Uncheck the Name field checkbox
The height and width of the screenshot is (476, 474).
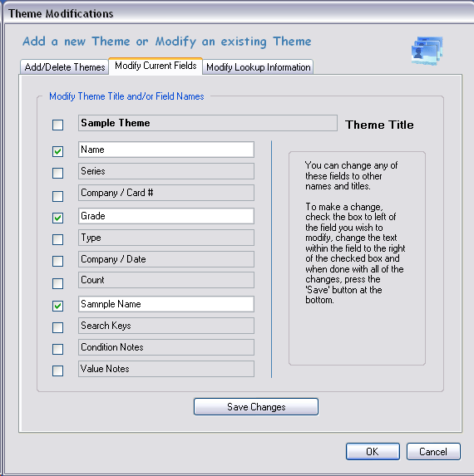57,151
